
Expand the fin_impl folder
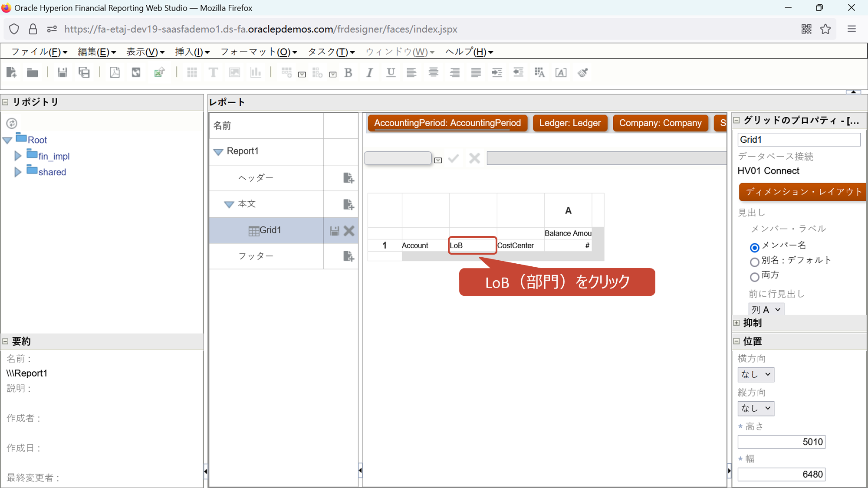(18, 156)
